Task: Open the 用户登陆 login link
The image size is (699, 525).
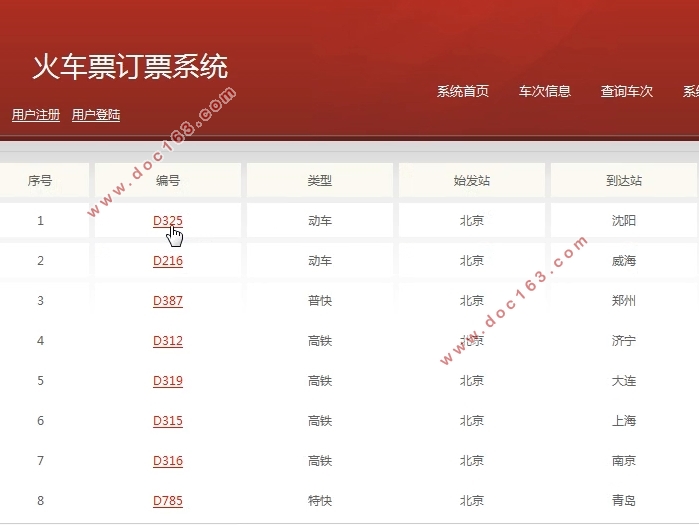Action: 96,115
